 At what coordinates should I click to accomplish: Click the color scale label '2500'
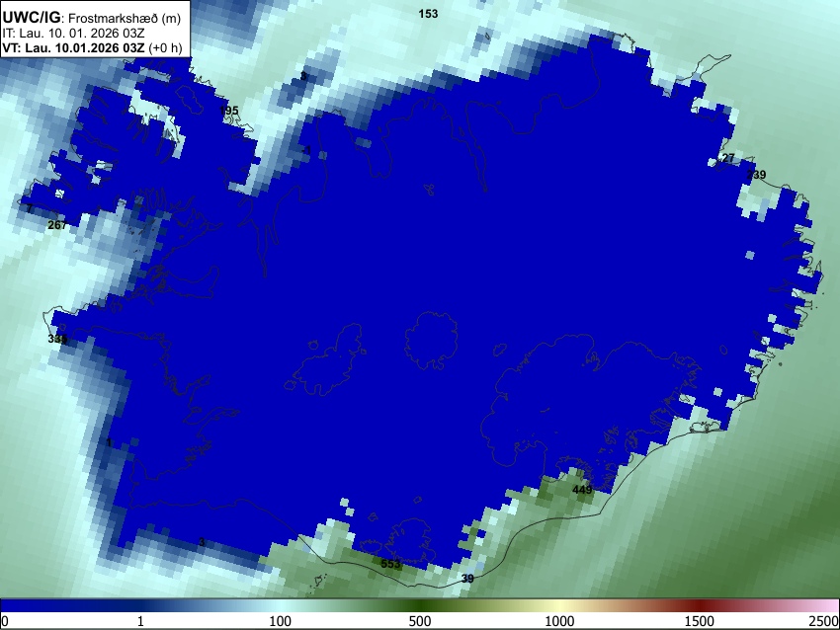coord(824,621)
